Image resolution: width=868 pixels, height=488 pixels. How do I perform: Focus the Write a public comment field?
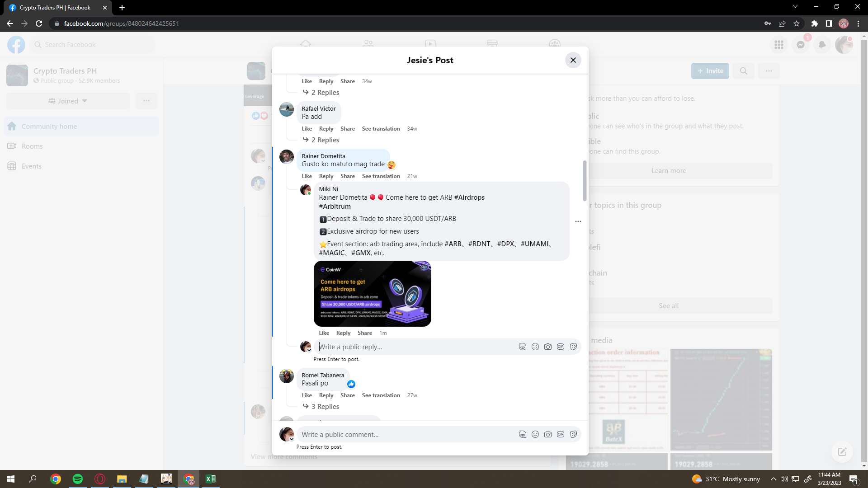click(407, 434)
